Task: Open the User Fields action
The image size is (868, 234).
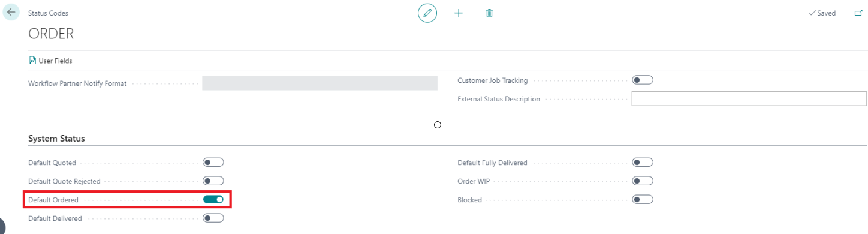Action: 51,61
